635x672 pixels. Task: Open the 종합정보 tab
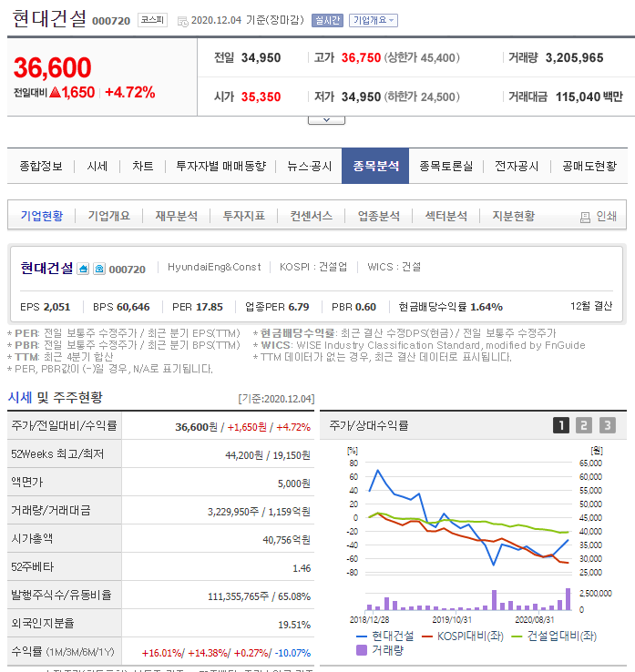click(x=41, y=167)
